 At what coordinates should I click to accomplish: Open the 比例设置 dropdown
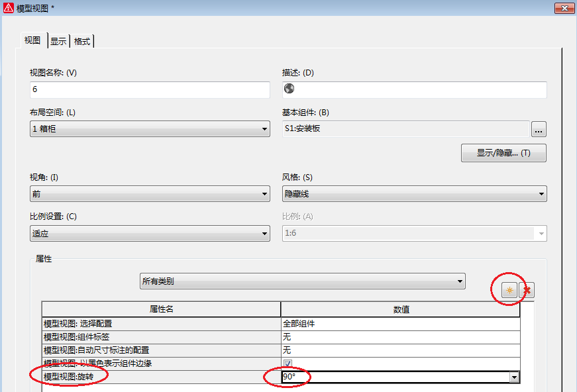[x=264, y=233]
